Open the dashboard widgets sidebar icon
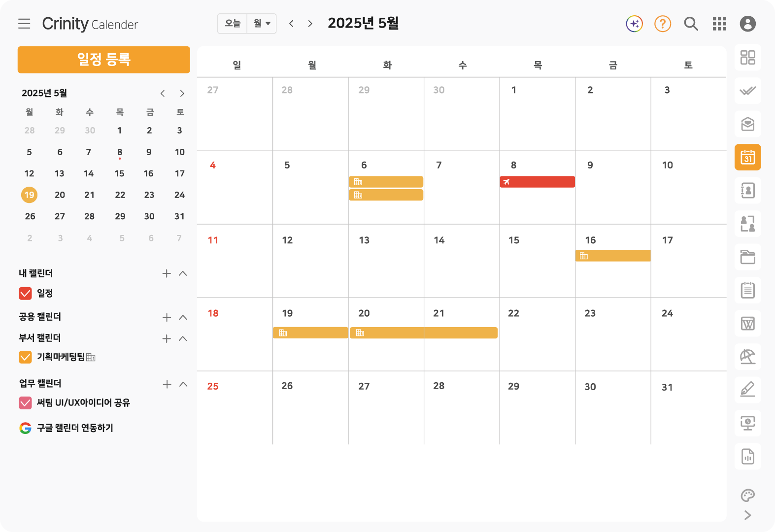Viewport: 775px width, 532px height. click(x=747, y=58)
